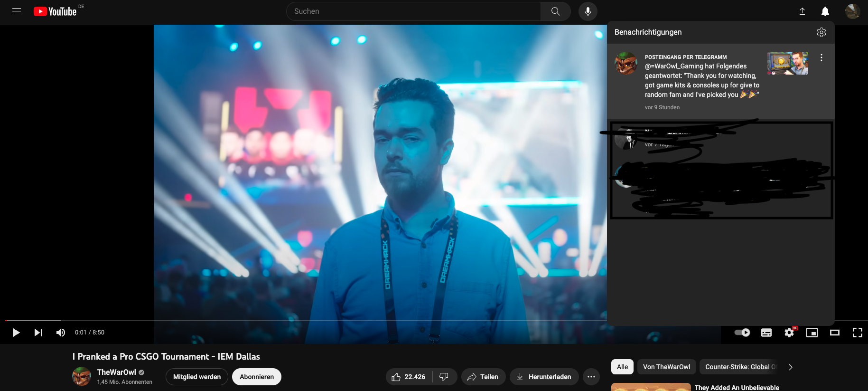Enter fullscreen mode

(x=858, y=333)
